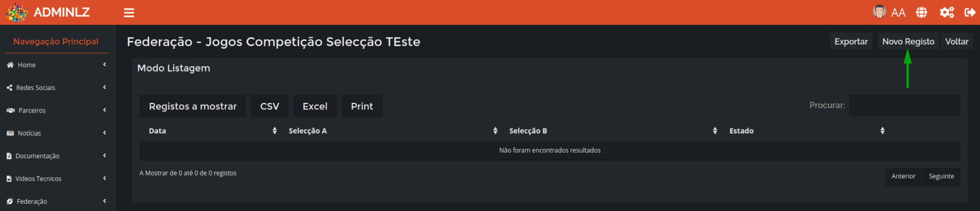The height and width of the screenshot is (211, 980).
Task: Toggle the hamburger sidebar menu icon
Action: click(x=129, y=13)
